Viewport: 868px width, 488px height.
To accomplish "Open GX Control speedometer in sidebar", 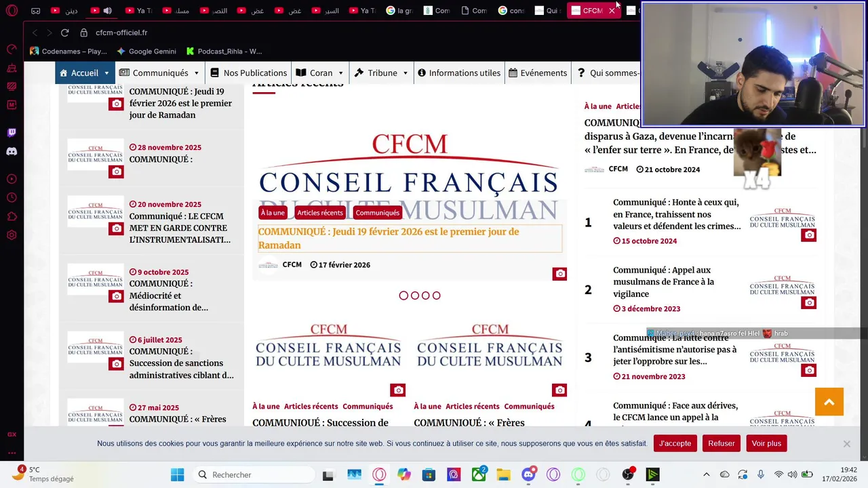I will point(12,49).
